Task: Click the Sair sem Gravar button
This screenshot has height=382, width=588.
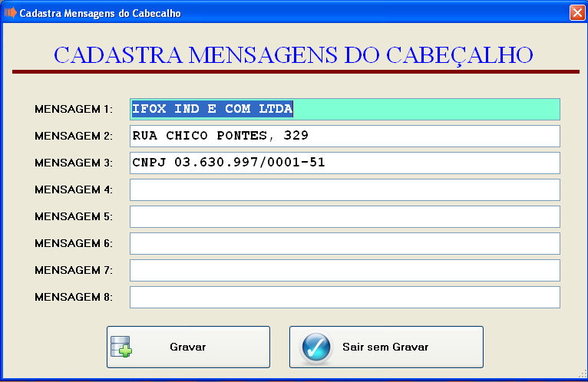Action: pos(386,347)
